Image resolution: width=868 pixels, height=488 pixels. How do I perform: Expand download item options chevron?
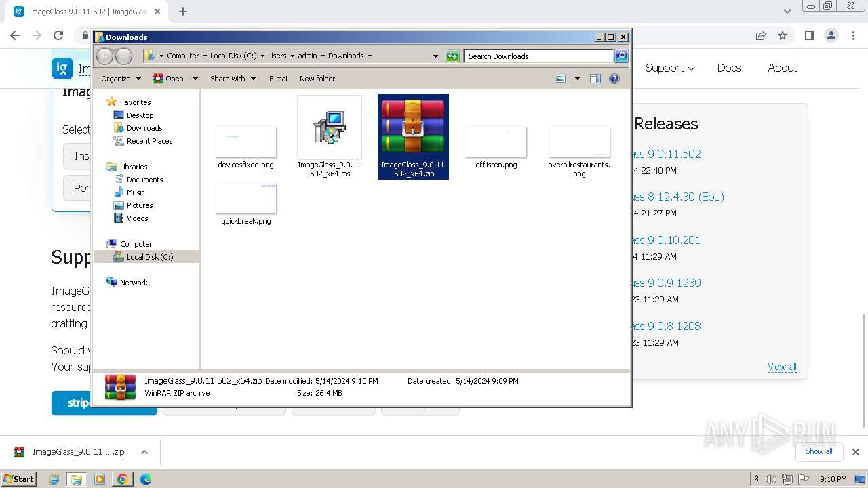[144, 452]
